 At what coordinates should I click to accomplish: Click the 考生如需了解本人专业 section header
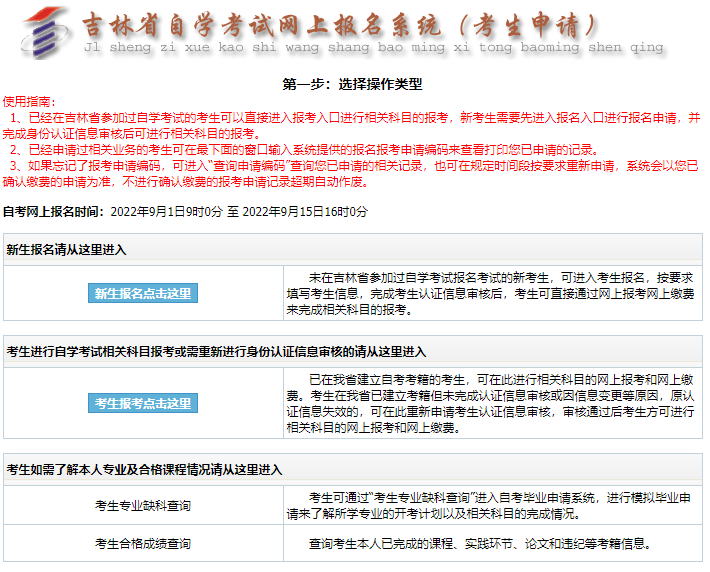(x=144, y=469)
